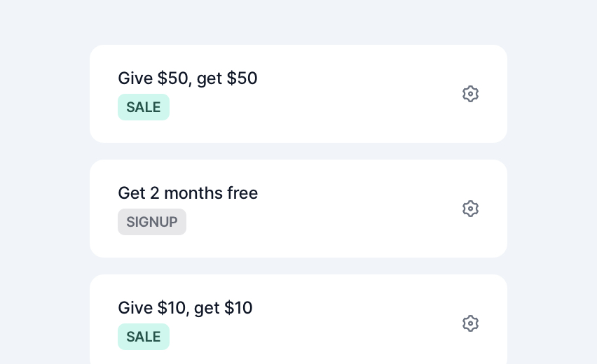
Task: Click the number "2" in the months free title
Action: pyautogui.click(x=155, y=193)
